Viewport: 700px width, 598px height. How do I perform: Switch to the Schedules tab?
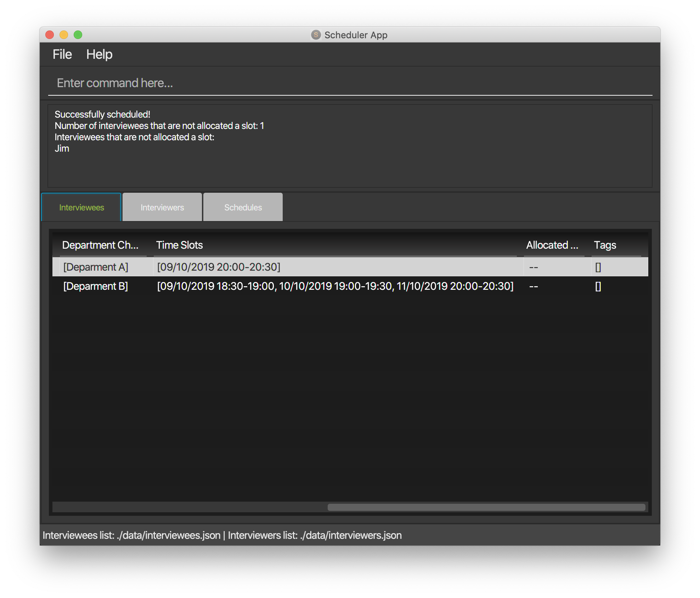pos(243,207)
